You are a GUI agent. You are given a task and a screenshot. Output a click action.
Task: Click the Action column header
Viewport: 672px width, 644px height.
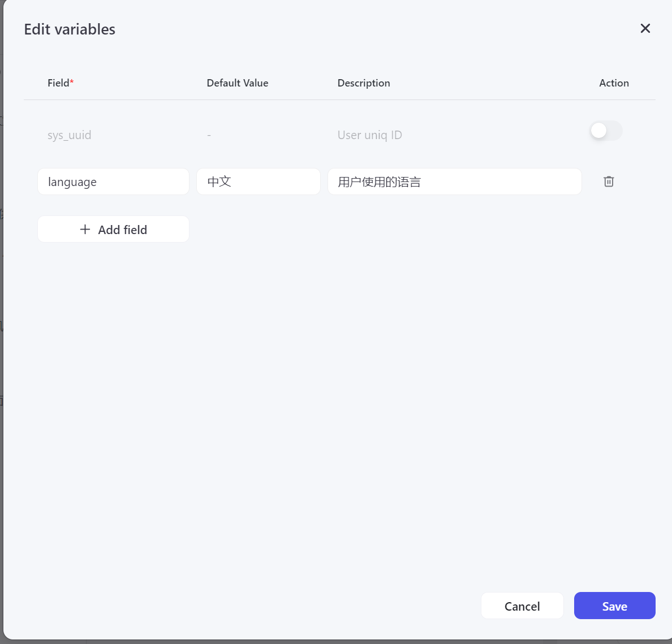pos(614,83)
